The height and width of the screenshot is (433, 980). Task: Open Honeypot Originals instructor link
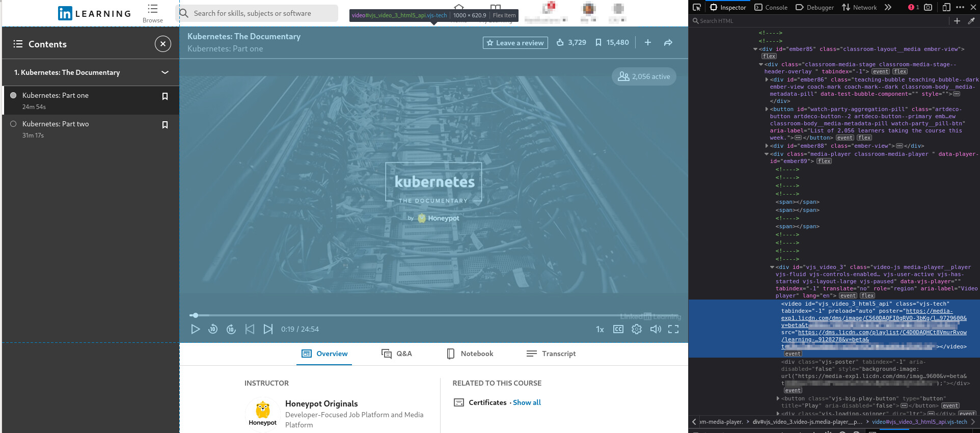[x=321, y=403]
